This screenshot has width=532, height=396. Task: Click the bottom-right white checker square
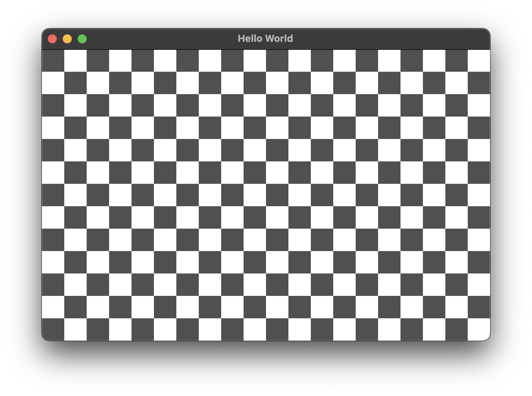(479, 330)
